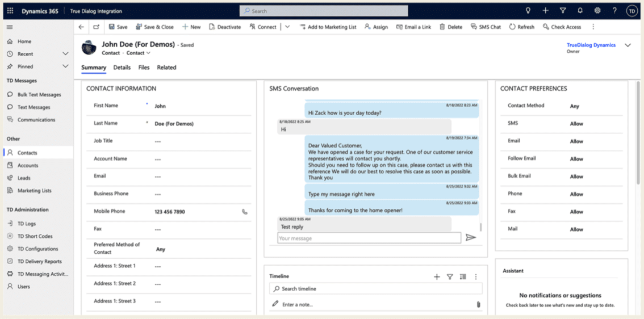Click the Connect command
Image resolution: width=644 pixels, height=319 pixels.
point(263,27)
